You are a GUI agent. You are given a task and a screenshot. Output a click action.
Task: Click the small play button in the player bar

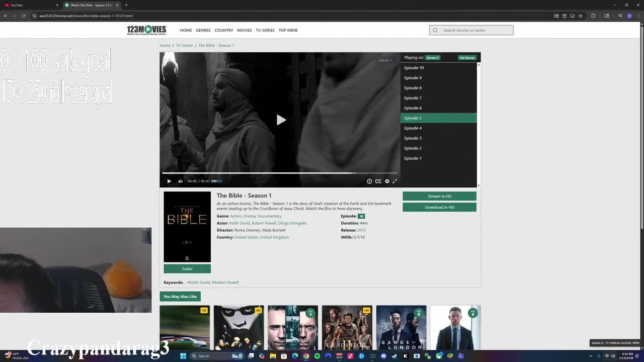coord(169,181)
